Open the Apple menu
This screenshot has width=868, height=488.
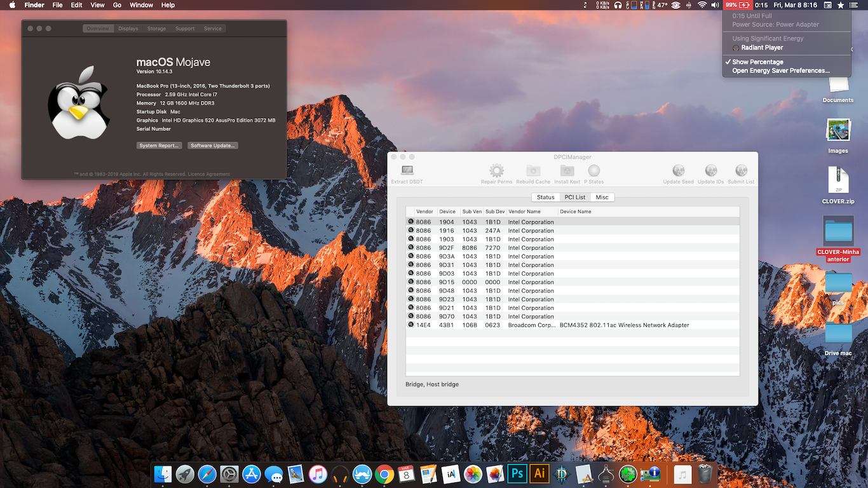(x=12, y=5)
